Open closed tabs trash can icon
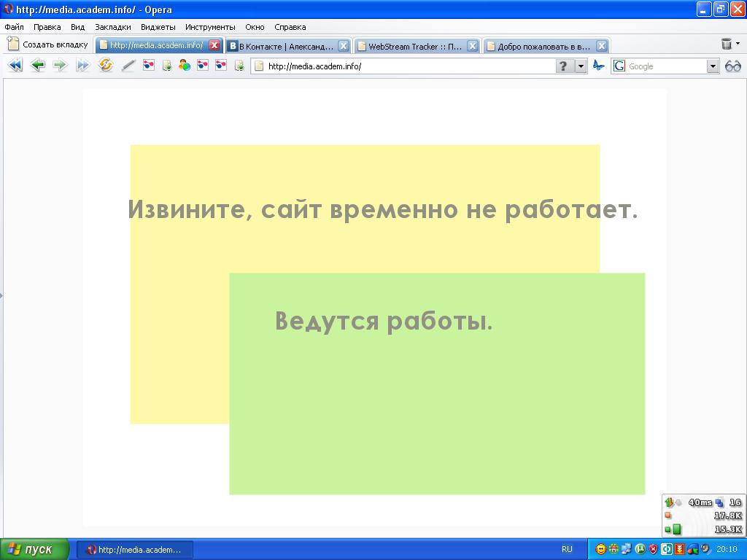This screenshot has height=560, width=747. point(727,44)
